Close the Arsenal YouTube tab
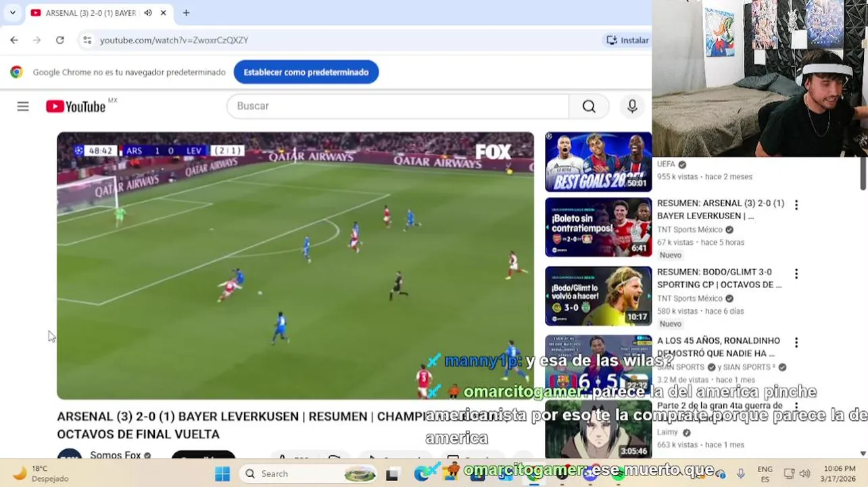Image resolution: width=868 pixels, height=487 pixels. 163,13
